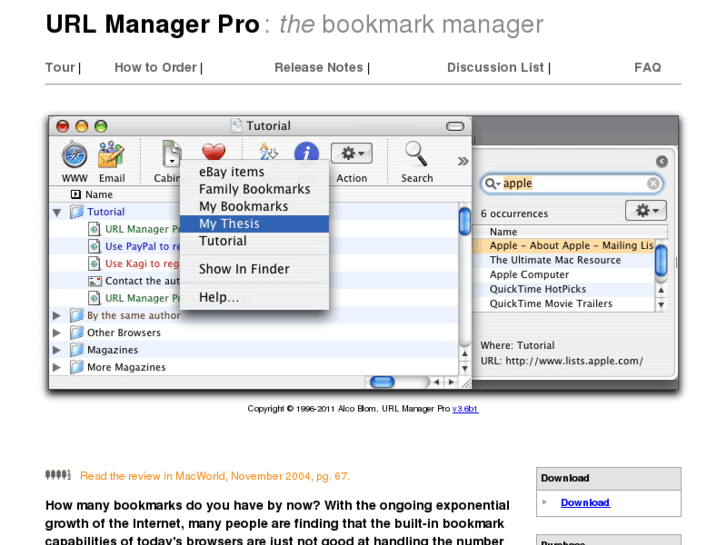Image resolution: width=727 pixels, height=545 pixels.
Task: Click the Download link in sidebar
Action: coord(585,502)
